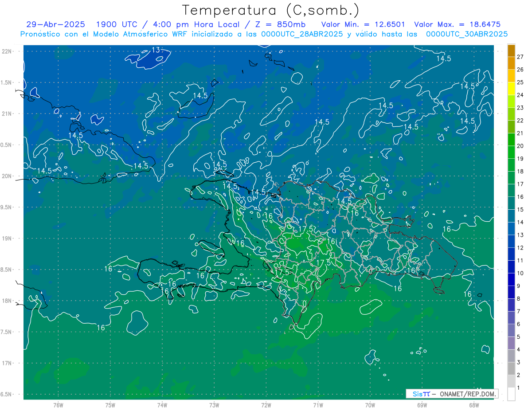This screenshot has width=532, height=411.
Task: Click the color scale label "8"
Action: point(519,299)
